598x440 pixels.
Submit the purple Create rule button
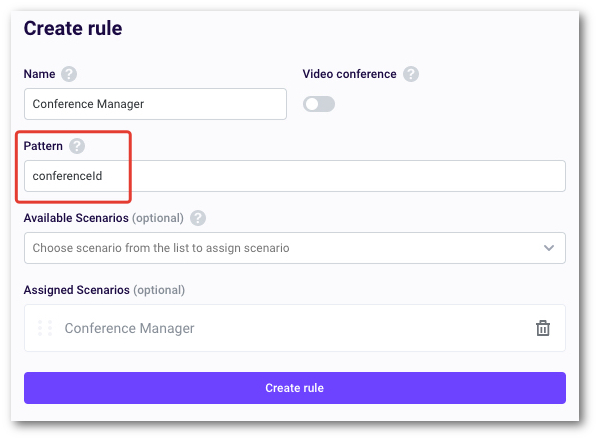(x=295, y=388)
